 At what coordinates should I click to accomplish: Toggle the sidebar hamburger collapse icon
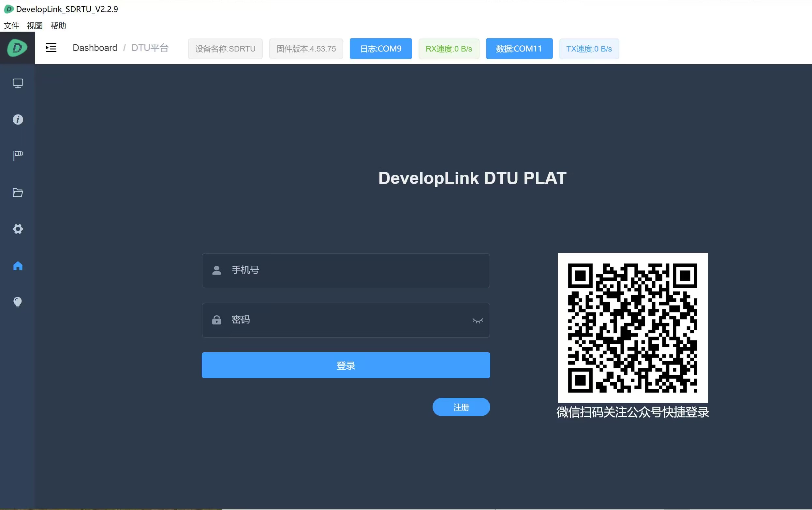tap(51, 48)
